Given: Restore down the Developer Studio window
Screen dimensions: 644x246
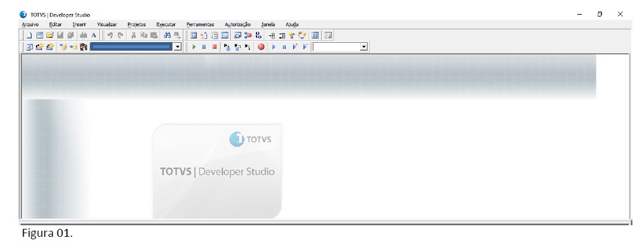Looking at the screenshot, I should pos(600,14).
